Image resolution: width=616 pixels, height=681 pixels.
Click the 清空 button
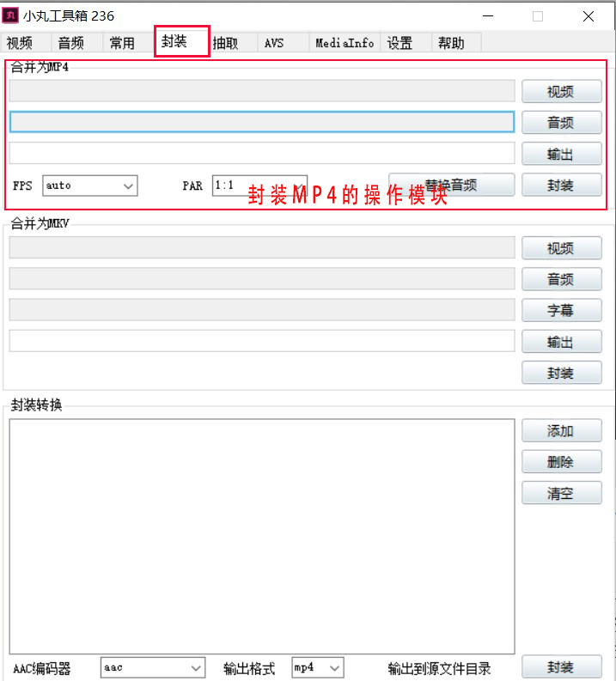coord(562,493)
